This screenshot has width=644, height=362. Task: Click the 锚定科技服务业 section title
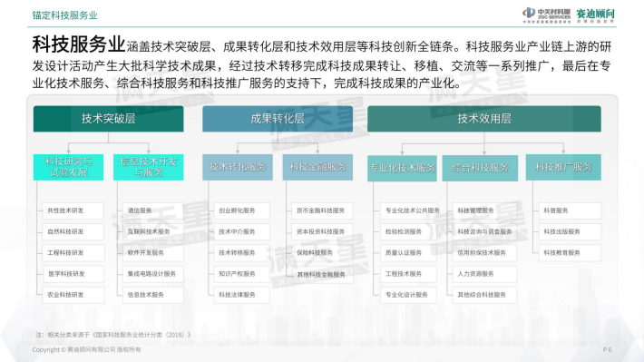65,15
